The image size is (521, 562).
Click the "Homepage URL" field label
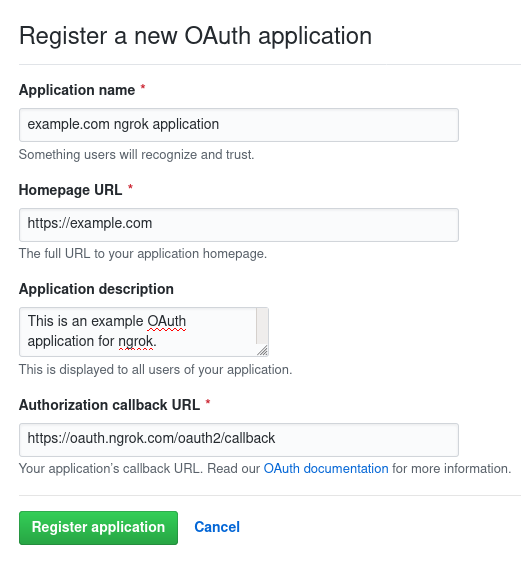click(71, 190)
